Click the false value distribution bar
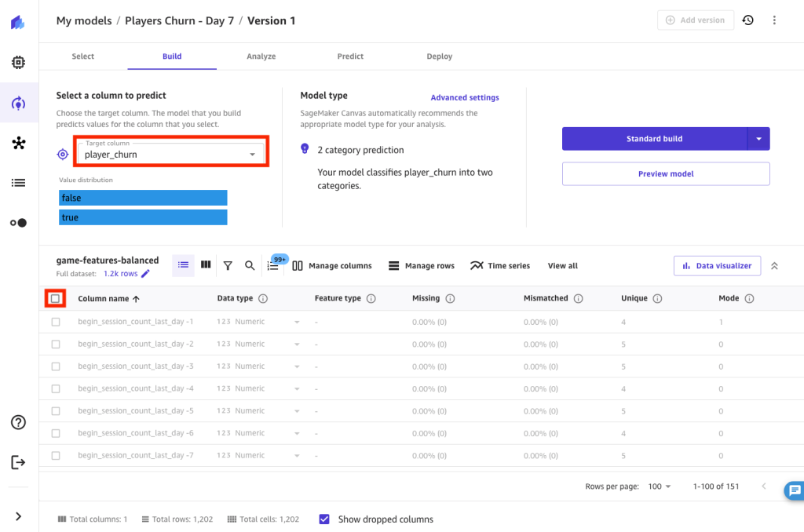This screenshot has height=532, width=804. (143, 198)
